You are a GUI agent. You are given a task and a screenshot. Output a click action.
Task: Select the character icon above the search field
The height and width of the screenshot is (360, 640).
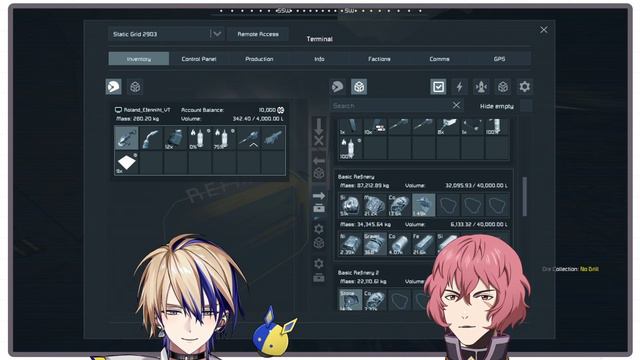(x=338, y=87)
